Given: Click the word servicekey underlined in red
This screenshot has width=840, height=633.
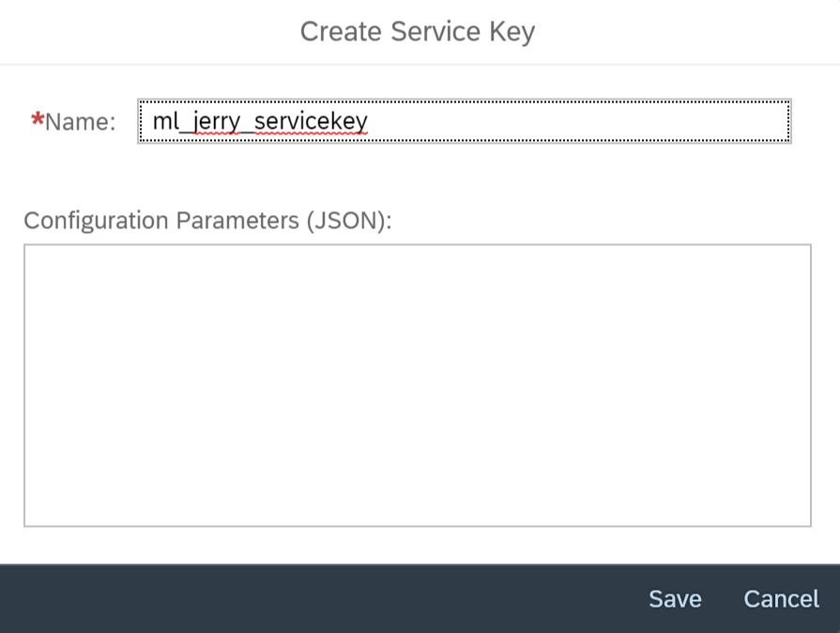Looking at the screenshot, I should click(311, 121).
